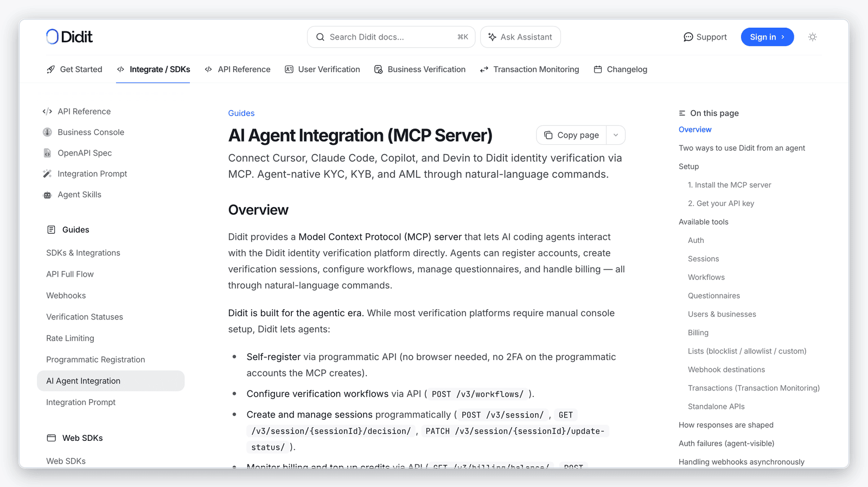Open Programmatic Registration guide
This screenshot has width=868, height=487.
95,360
